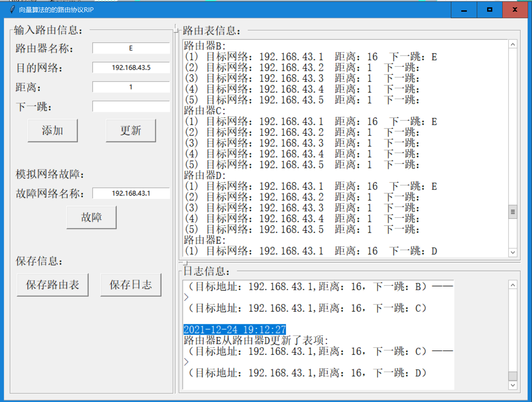Click router C row for 192.168.43.3
The image size is (532, 402).
302,143
